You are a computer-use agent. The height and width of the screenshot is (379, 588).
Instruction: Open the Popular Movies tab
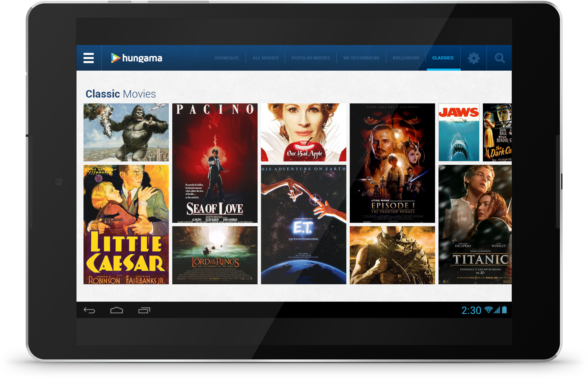(x=311, y=58)
